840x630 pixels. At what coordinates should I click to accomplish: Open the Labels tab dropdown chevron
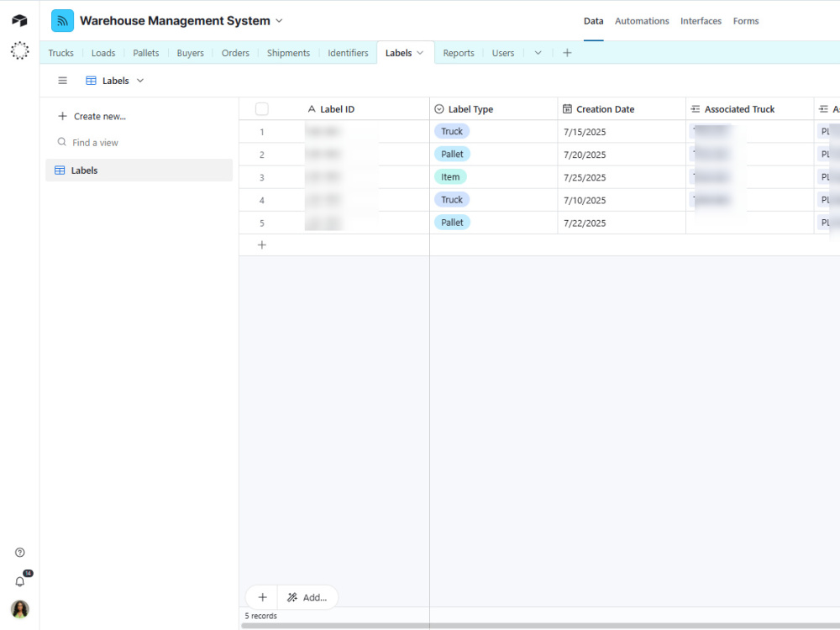[420, 52]
